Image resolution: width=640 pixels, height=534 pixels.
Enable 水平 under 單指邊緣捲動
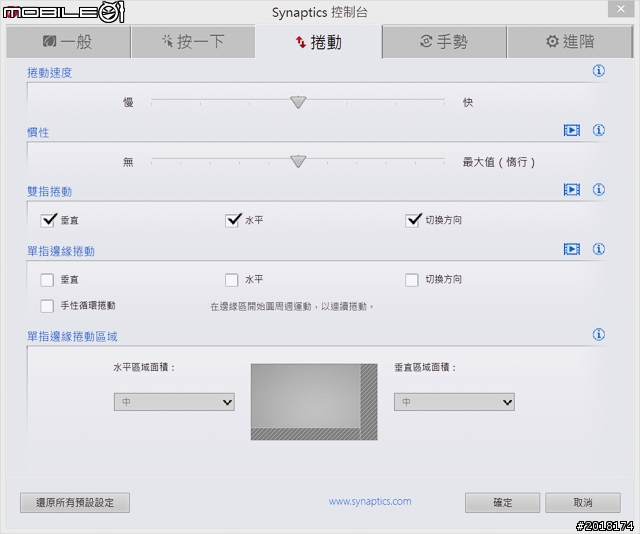(x=231, y=280)
